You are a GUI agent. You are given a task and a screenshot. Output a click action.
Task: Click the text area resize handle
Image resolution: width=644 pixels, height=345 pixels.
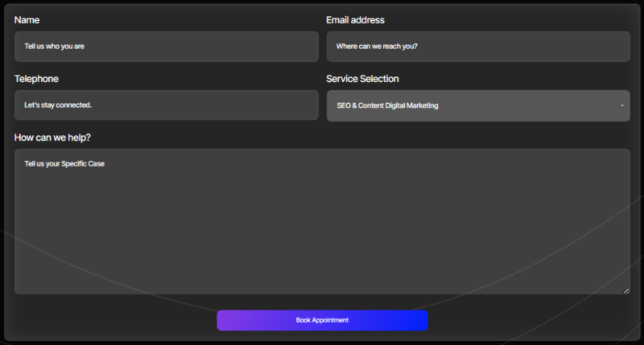626,290
